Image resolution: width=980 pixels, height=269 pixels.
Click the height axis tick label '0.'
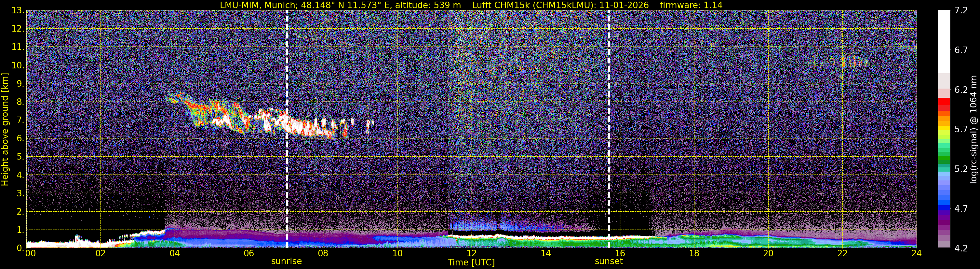20,248
